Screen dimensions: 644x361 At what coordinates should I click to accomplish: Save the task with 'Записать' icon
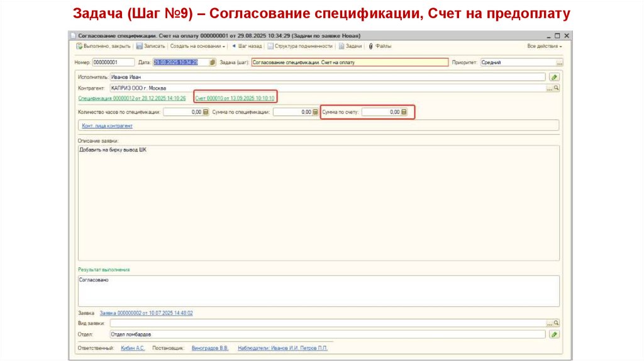pos(150,47)
